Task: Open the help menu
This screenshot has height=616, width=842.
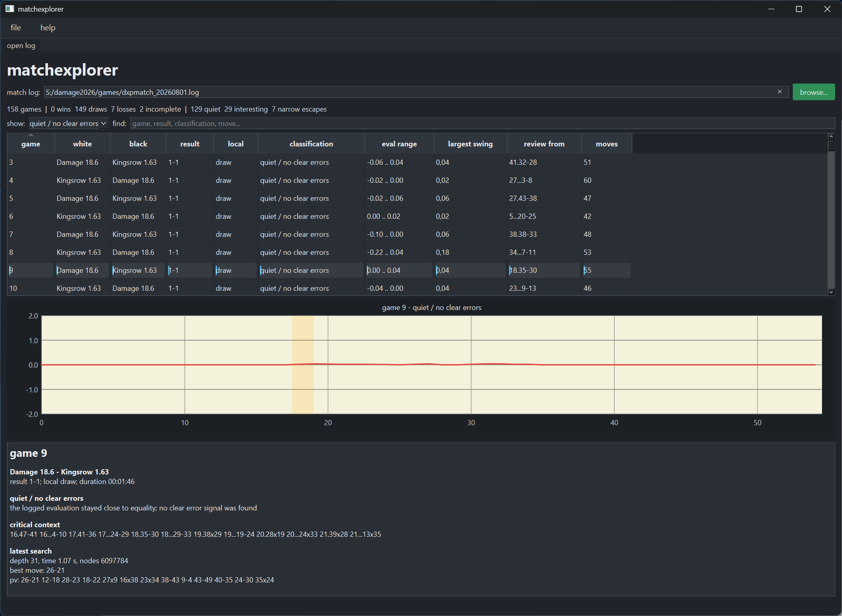Action: 48,28
